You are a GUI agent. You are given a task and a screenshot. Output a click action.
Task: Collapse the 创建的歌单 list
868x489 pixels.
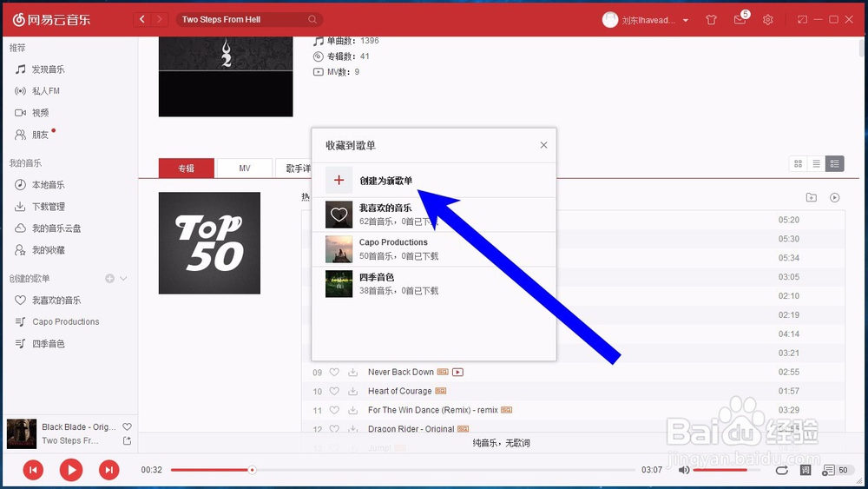123,278
